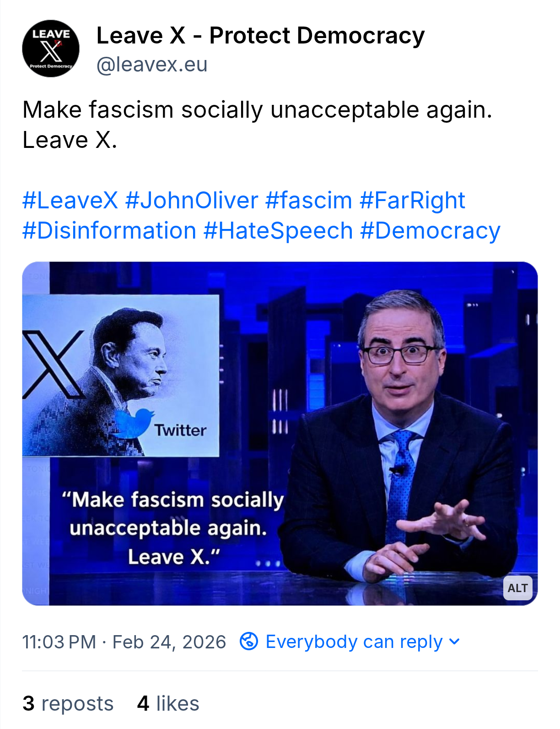This screenshot has height=729, width=560.
Task: Expand the reply settings chevron arrow
Action: 454,641
